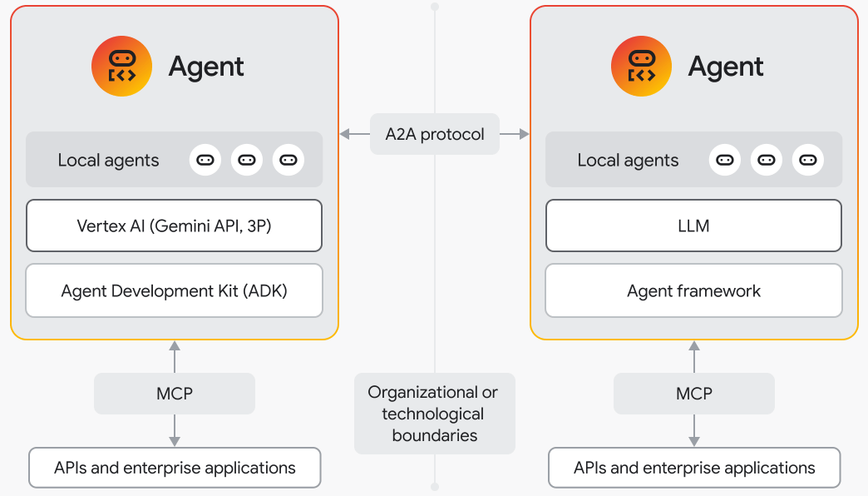The height and width of the screenshot is (496, 868).
Task: Click the right Agent's orange robot logo
Action: (x=641, y=67)
